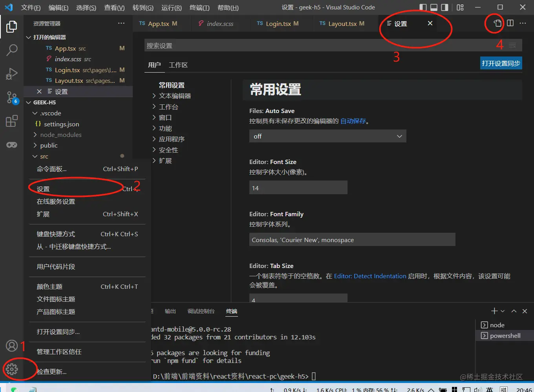Expand the 功能 settings category

coord(162,128)
